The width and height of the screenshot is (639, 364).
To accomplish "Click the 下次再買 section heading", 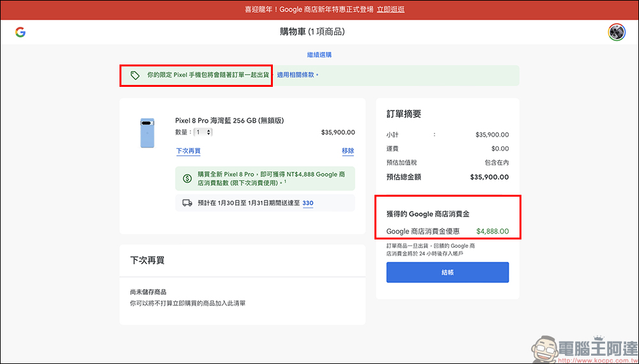I will pyautogui.click(x=147, y=261).
